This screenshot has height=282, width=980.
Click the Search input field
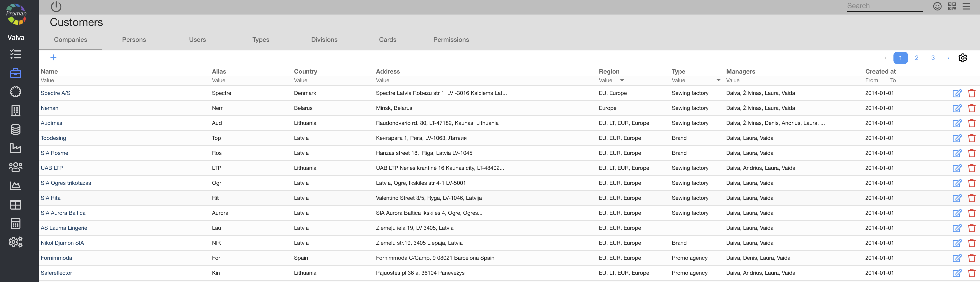click(x=884, y=6)
